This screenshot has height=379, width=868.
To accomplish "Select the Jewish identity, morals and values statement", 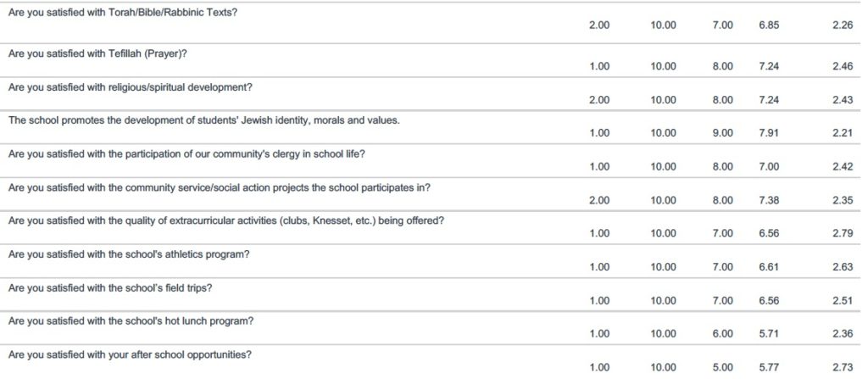I will (x=203, y=120).
